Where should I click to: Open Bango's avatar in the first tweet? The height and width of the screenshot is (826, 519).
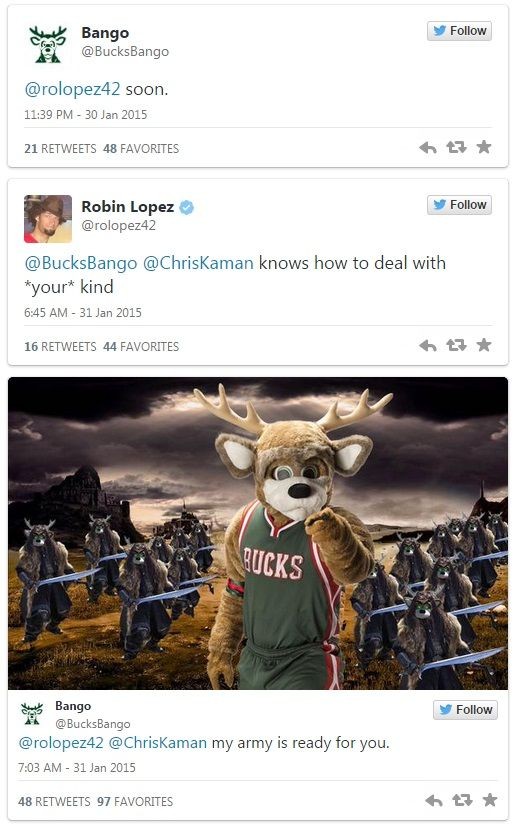(47, 45)
